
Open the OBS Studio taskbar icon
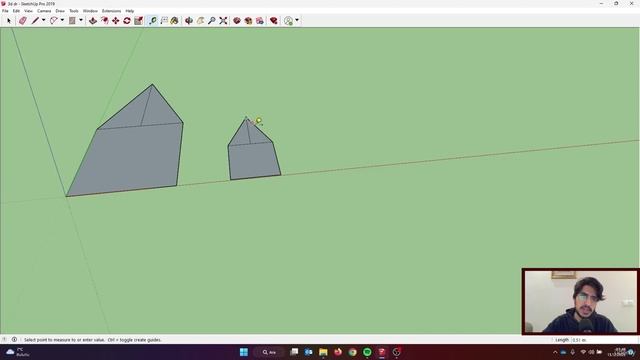click(396, 352)
